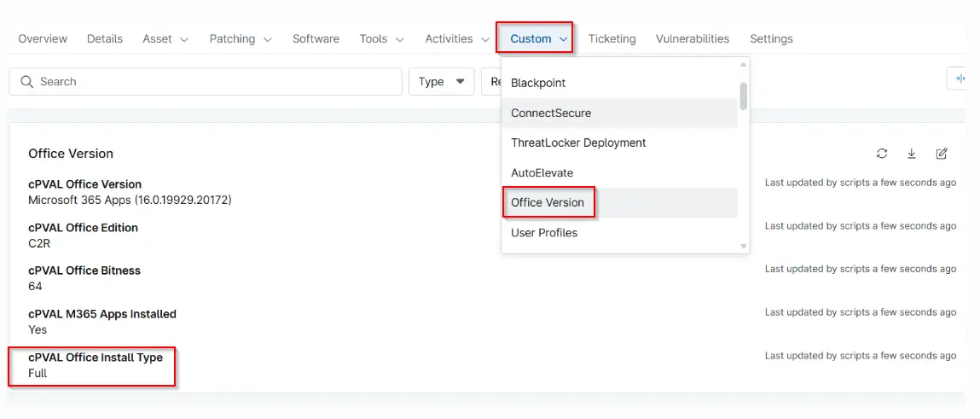Click the cPVAL Office Version label
Image resolution: width=980 pixels, height=419 pixels.
pos(85,184)
